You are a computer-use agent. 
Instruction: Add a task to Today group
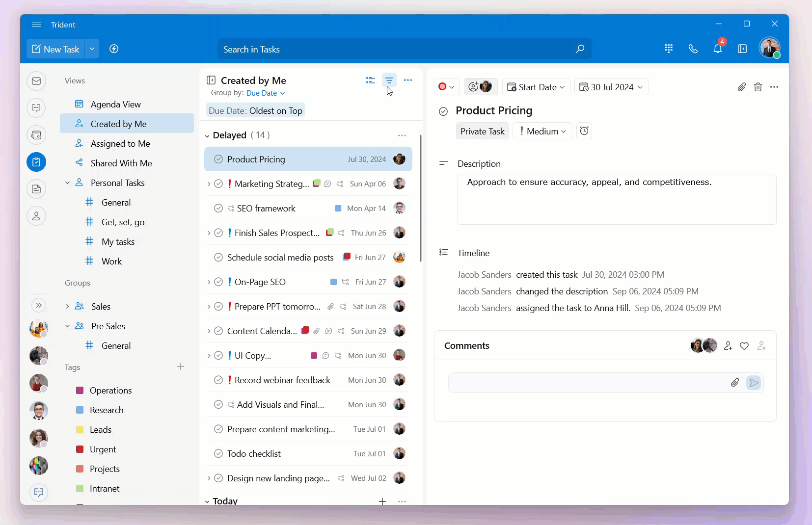click(382, 501)
